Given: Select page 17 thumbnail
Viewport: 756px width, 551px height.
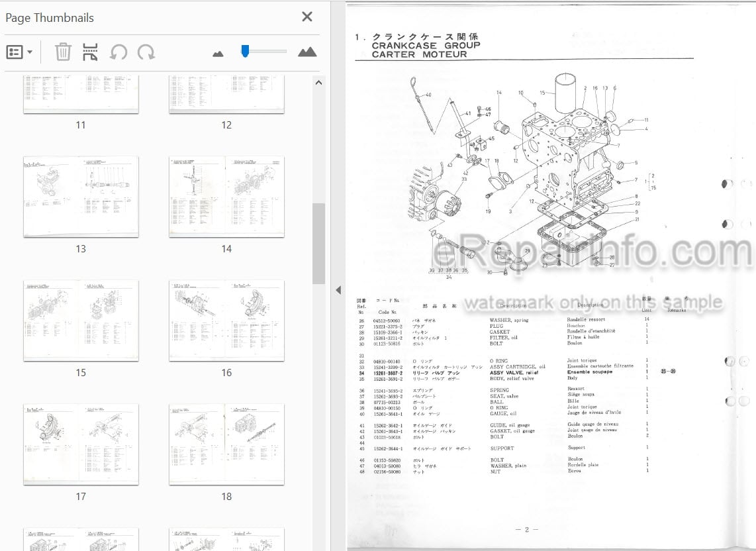Looking at the screenshot, I should pyautogui.click(x=81, y=444).
